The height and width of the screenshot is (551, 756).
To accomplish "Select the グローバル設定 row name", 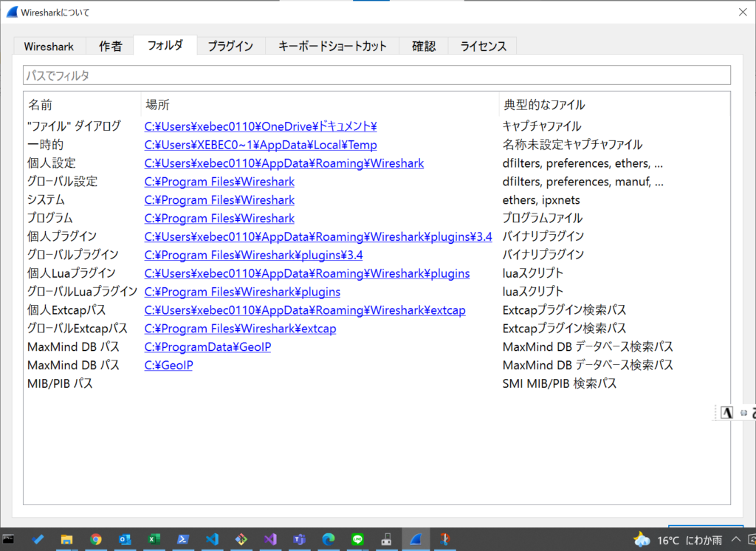I will pyautogui.click(x=62, y=182).
